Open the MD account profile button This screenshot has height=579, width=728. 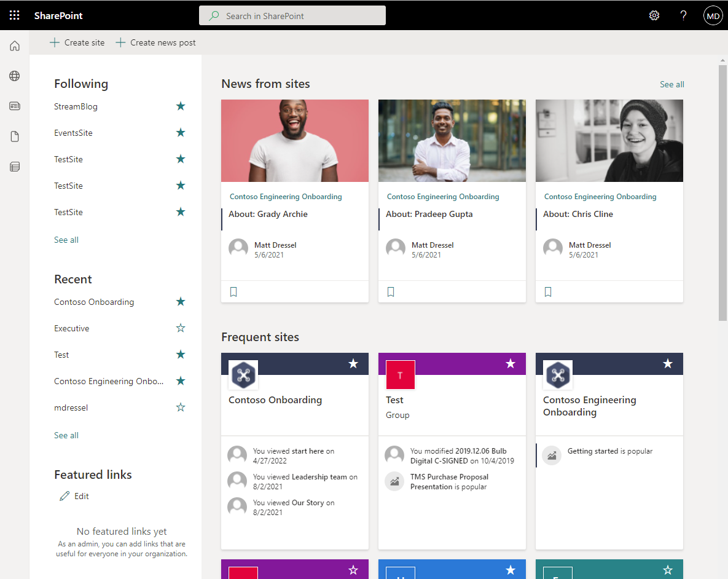pos(713,15)
